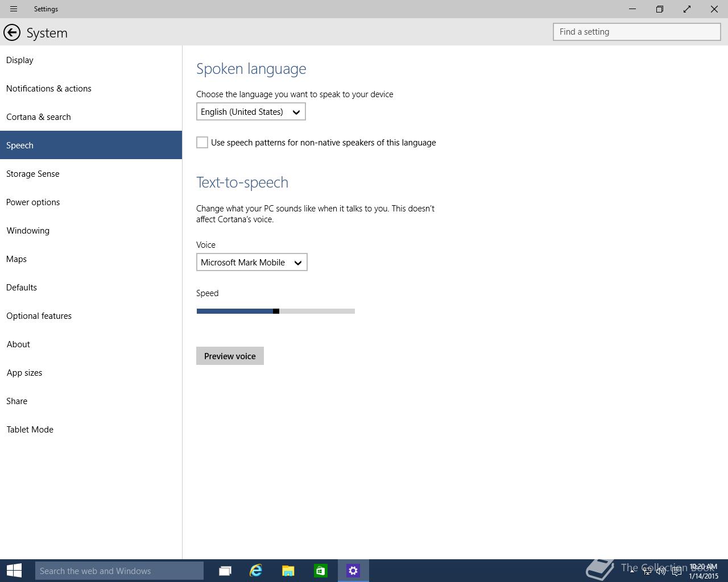Open the Windowing settings
Image resolution: width=728 pixels, height=582 pixels.
coord(91,230)
